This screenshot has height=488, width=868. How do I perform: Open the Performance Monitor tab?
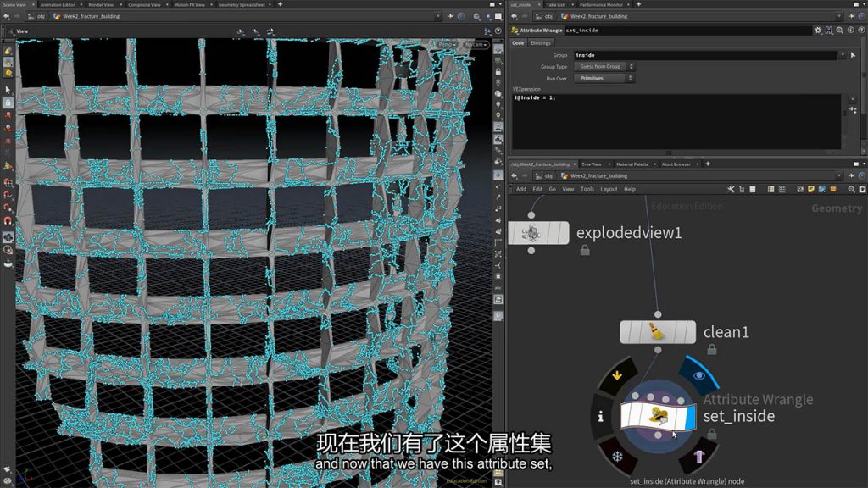pyautogui.click(x=601, y=4)
